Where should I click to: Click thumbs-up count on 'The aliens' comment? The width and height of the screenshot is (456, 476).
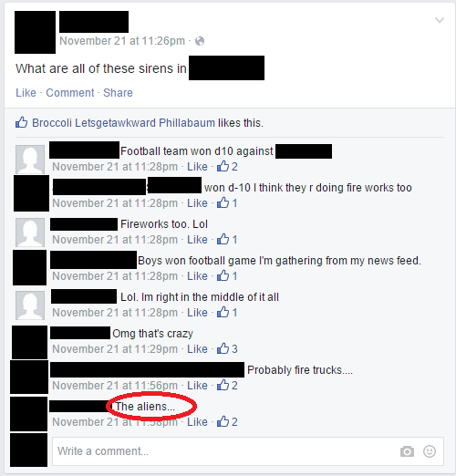click(227, 421)
